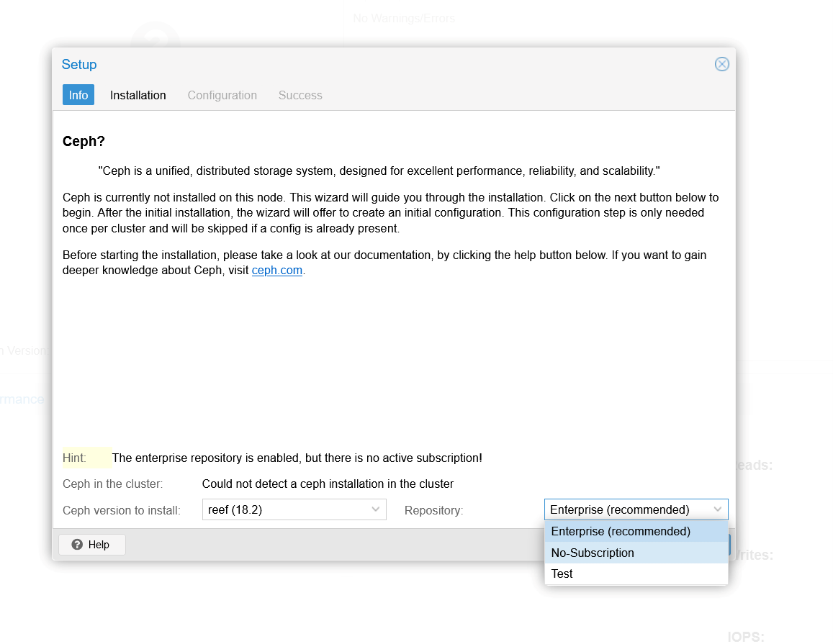
Task: Go to the Success tab
Action: 300,95
